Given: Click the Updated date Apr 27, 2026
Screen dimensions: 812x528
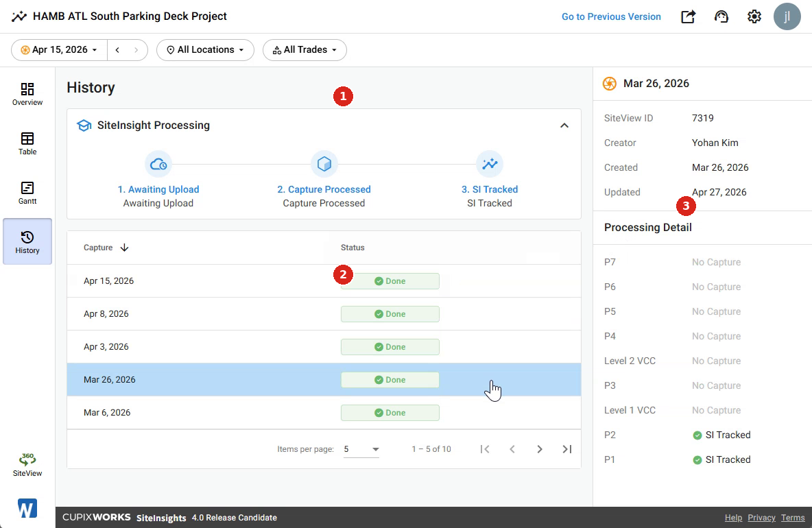Looking at the screenshot, I should 719,192.
